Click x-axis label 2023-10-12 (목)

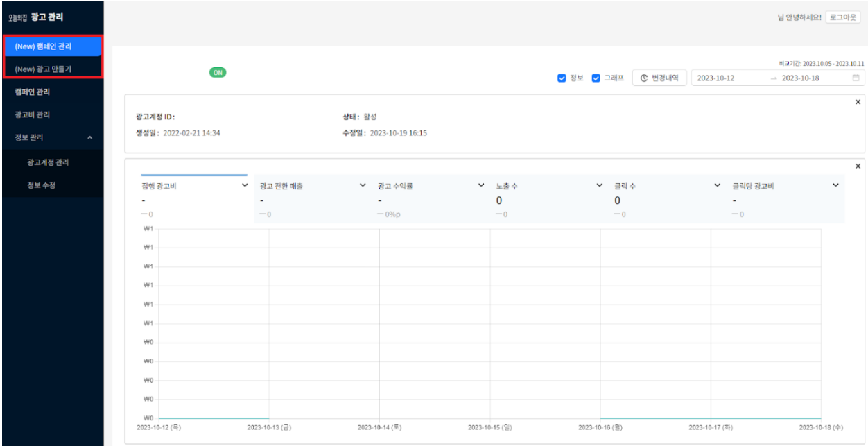(x=159, y=427)
